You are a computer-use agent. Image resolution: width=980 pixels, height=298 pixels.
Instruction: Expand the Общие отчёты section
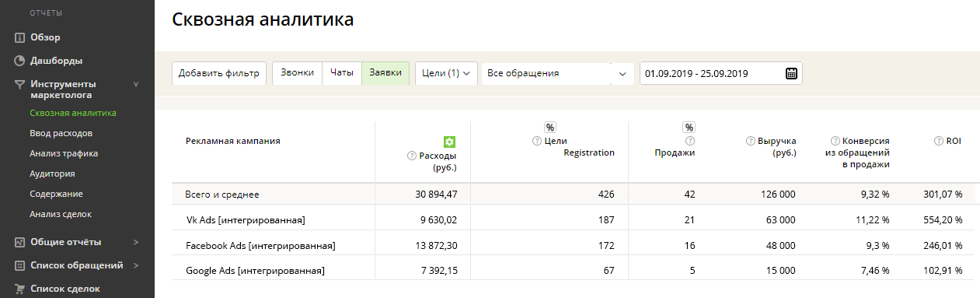[x=136, y=242]
